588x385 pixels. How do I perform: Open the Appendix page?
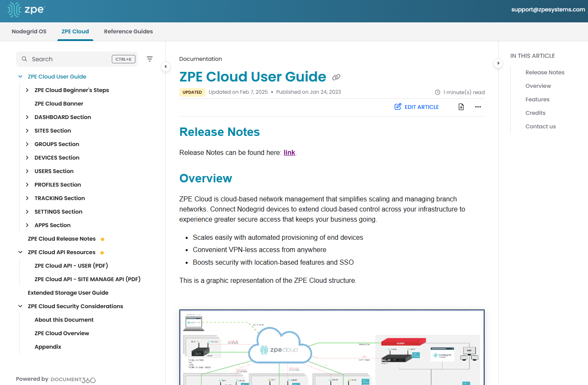pos(48,347)
